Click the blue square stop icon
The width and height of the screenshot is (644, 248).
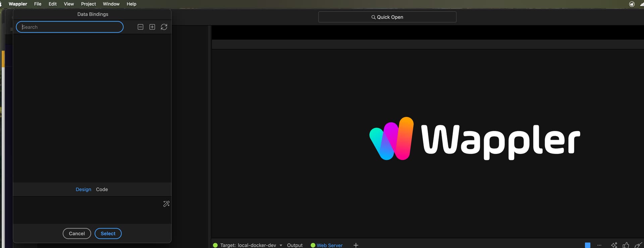(x=588, y=245)
